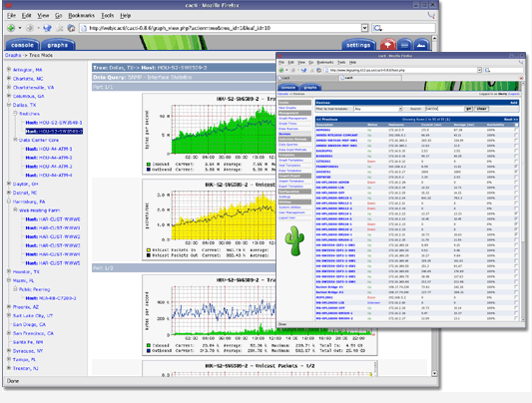Expand the Arlington, MA tree node
Screen dimensions: 532x403
coord(9,69)
